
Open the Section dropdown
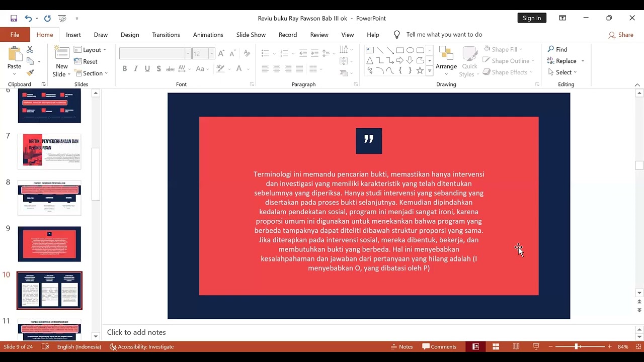[91, 73]
